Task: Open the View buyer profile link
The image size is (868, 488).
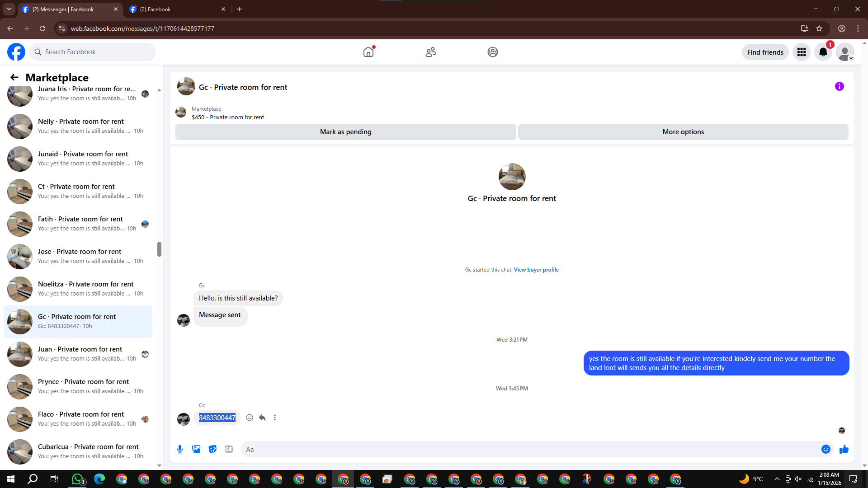Action: 536,270
